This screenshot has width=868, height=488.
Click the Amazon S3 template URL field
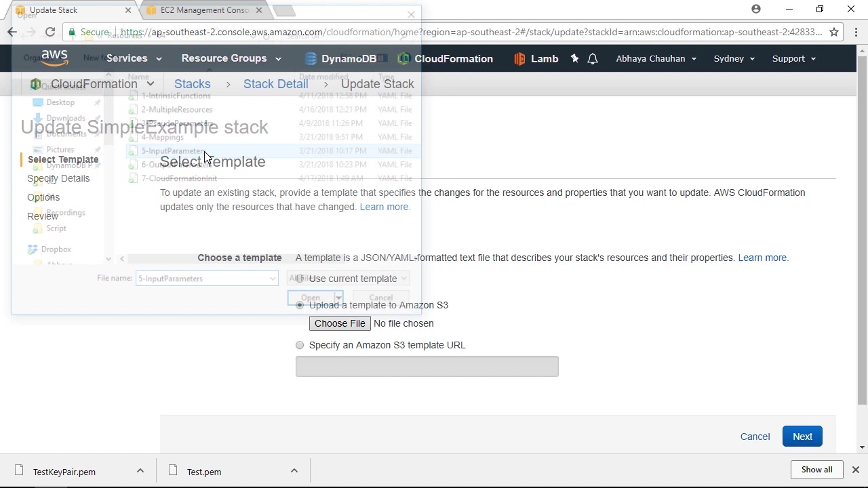pyautogui.click(x=427, y=367)
